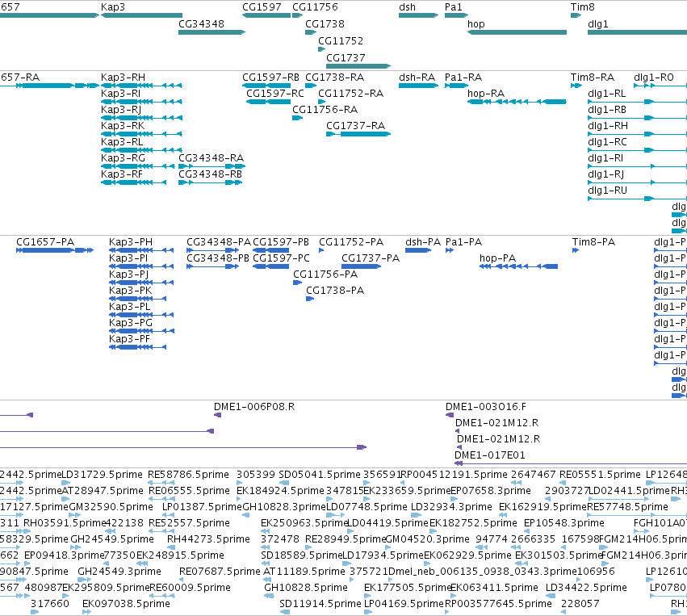Select transcript CG11756-RA
The image size is (687, 616).
(x=298, y=118)
